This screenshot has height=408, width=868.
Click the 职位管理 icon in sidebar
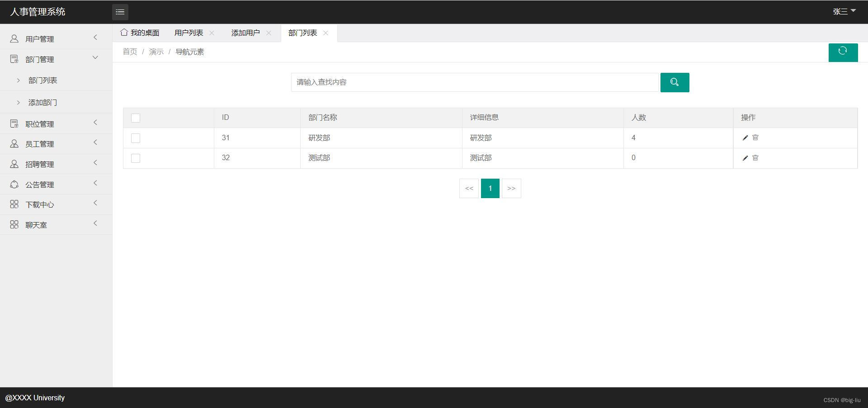coord(14,123)
